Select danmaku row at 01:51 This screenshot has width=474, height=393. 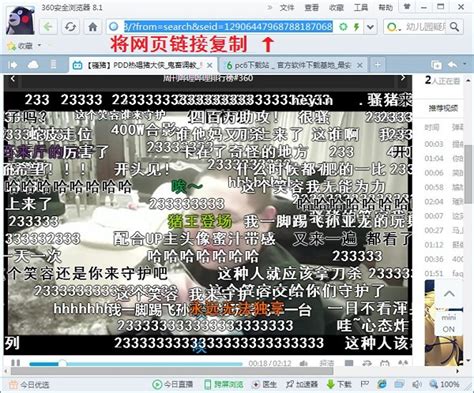[444, 274]
